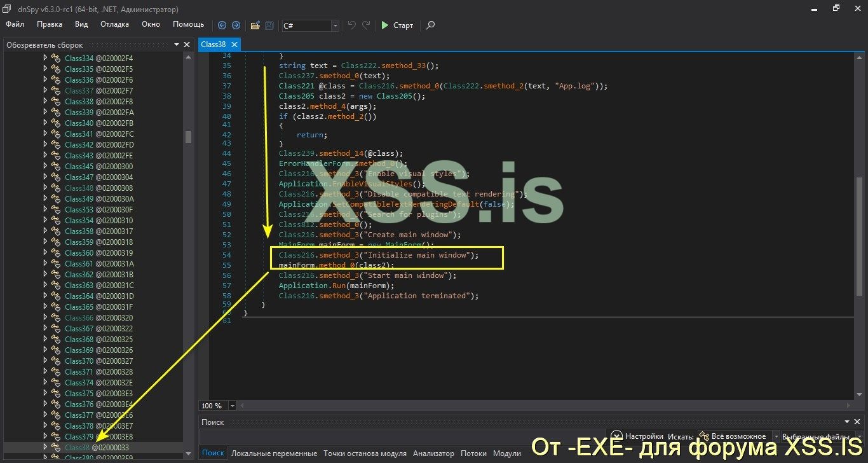Select the Class341 @020002FC tree row
Viewport: 868px width, 463px height.
click(x=98, y=134)
